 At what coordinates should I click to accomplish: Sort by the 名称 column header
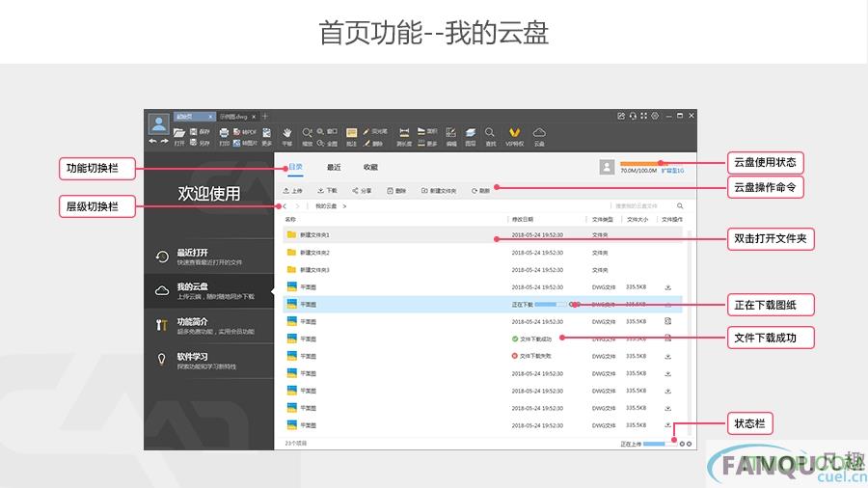(x=290, y=220)
